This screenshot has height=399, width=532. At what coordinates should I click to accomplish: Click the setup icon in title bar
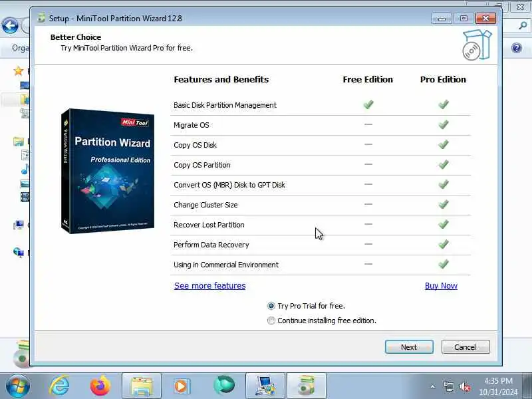(x=41, y=18)
